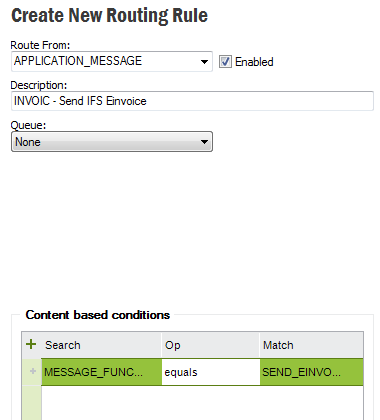The image size is (380, 420).
Task: Click the arrow of the APPLICATION_MESSAGE dropdown
Action: point(204,62)
